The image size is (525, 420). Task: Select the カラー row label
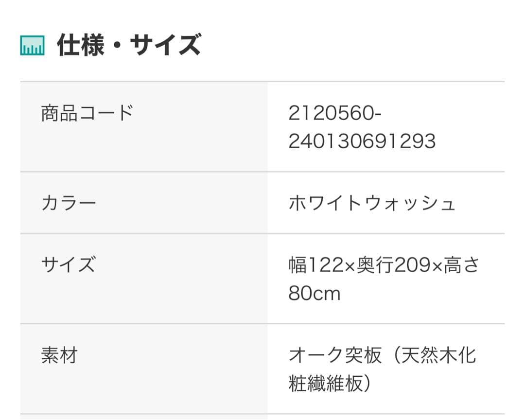click(69, 203)
